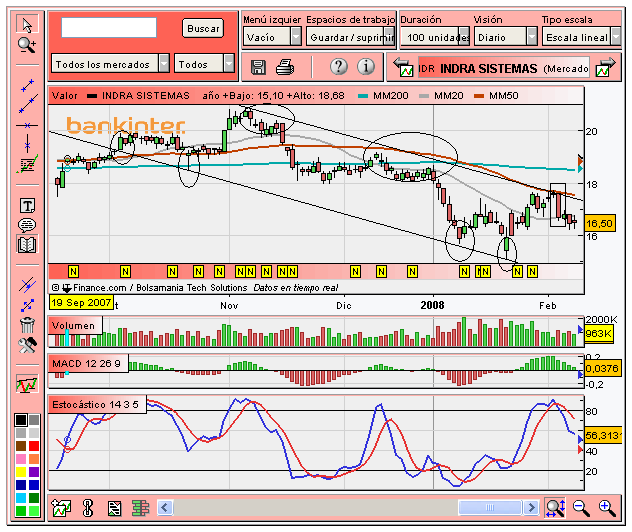Select the horizontal line drawing tool
632x532 pixels.
click(x=27, y=125)
